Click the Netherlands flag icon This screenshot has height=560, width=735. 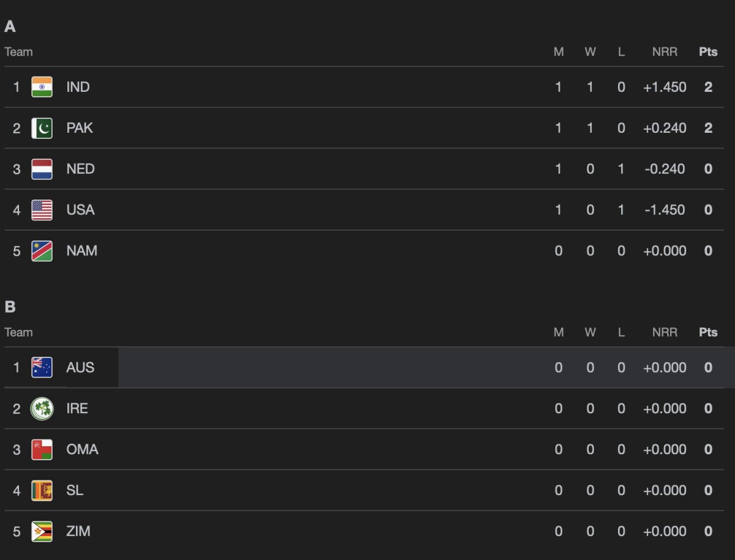pyautogui.click(x=42, y=169)
